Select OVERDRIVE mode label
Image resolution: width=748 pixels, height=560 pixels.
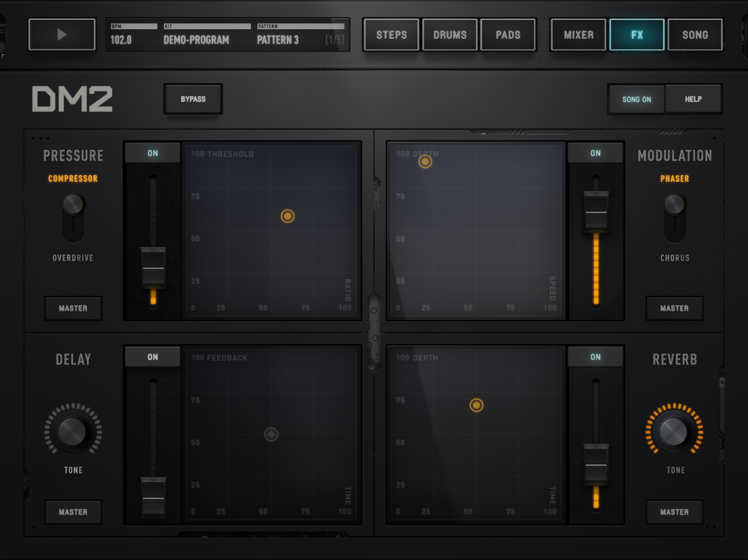click(x=73, y=258)
